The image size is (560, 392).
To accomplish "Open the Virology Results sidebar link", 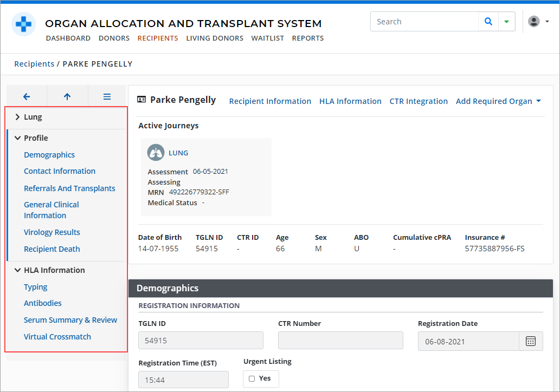I will 52,232.
